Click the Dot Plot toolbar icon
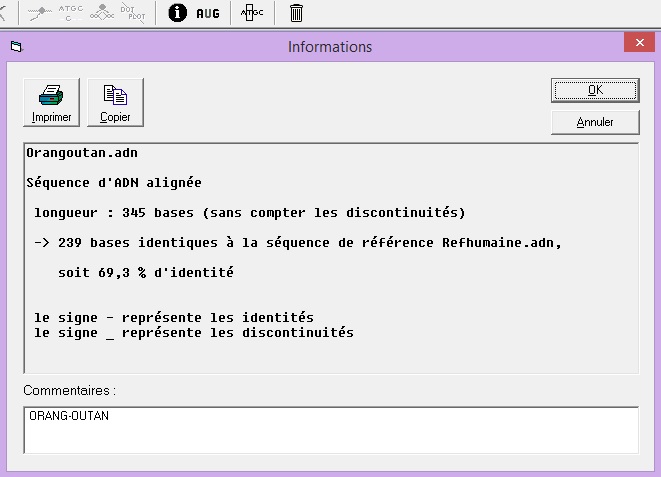Image resolution: width=661 pixels, height=477 pixels. click(132, 13)
